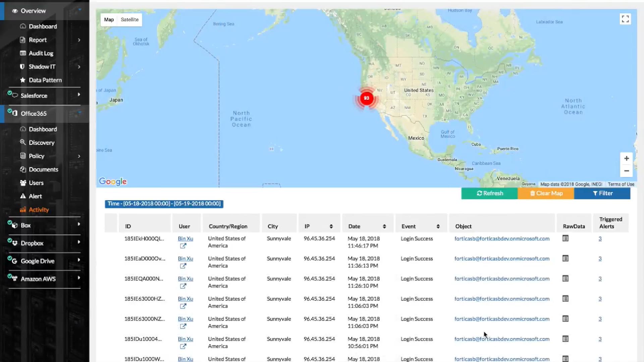Switch map to Satellite view

(129, 19)
